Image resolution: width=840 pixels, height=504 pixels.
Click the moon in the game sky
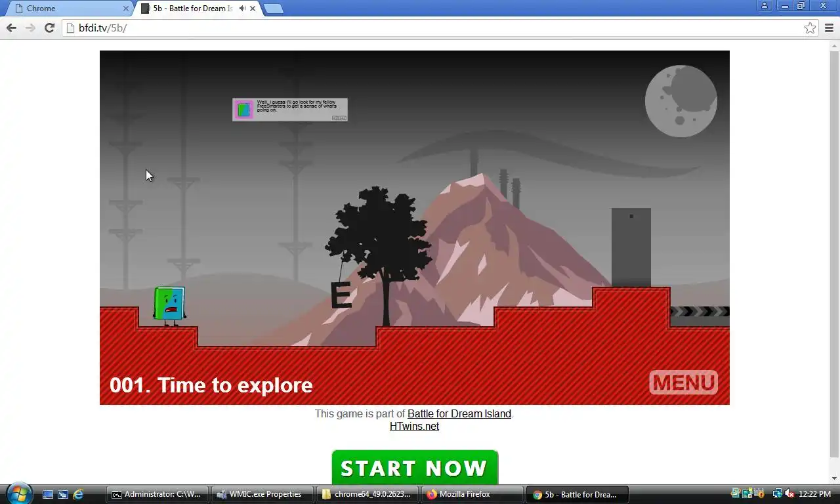[x=681, y=101]
